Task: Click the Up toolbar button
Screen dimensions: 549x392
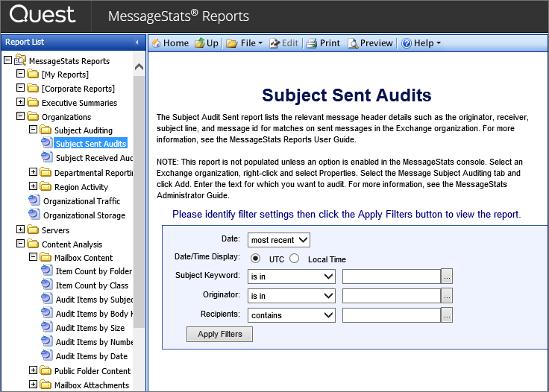Action: pyautogui.click(x=207, y=43)
